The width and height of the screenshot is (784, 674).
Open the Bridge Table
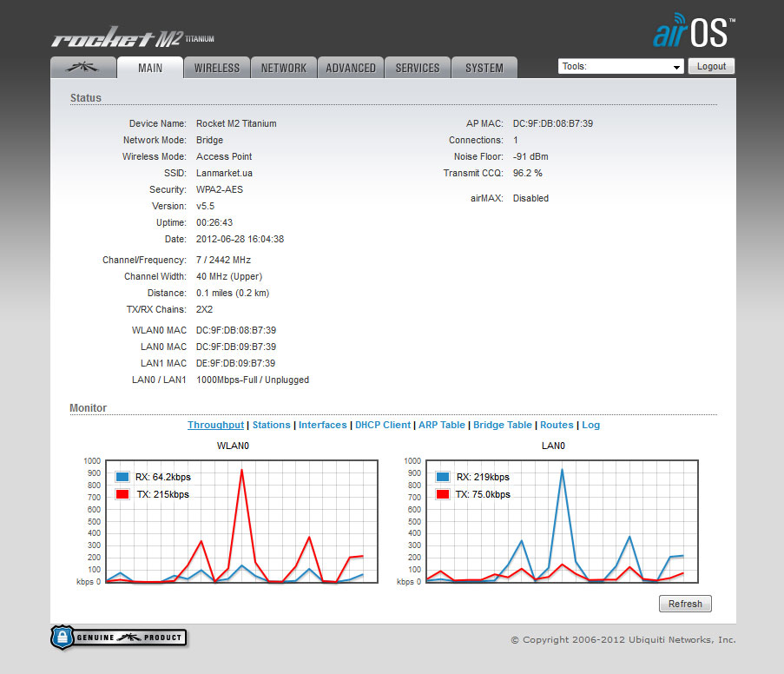tap(502, 425)
